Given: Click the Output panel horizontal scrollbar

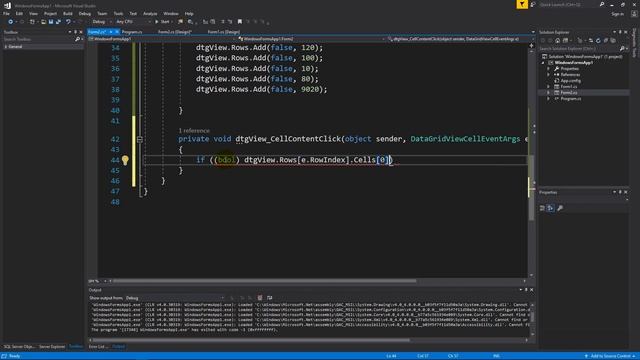Looking at the screenshot, I should [x=251, y=340].
